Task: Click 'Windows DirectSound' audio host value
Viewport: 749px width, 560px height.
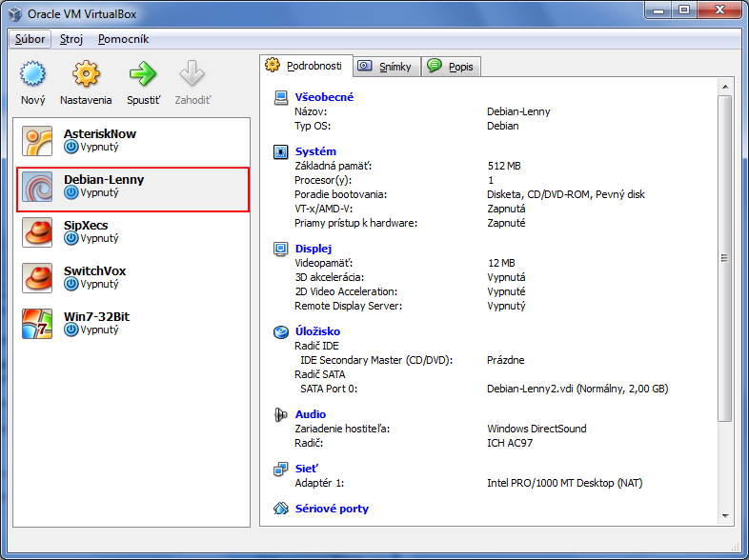Action: pos(536,429)
